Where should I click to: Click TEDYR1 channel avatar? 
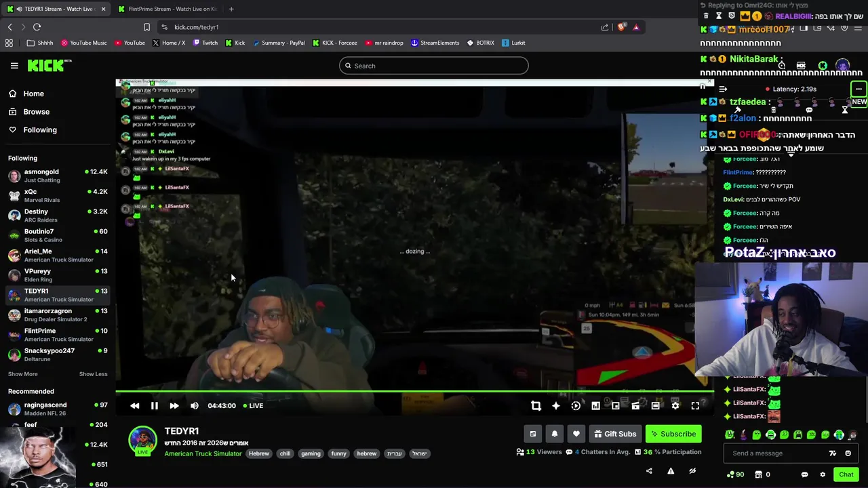pos(142,441)
